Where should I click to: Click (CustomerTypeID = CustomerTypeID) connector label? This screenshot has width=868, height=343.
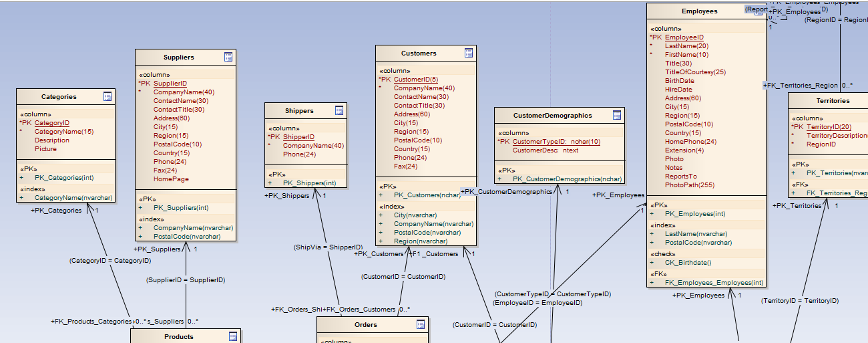tap(553, 294)
